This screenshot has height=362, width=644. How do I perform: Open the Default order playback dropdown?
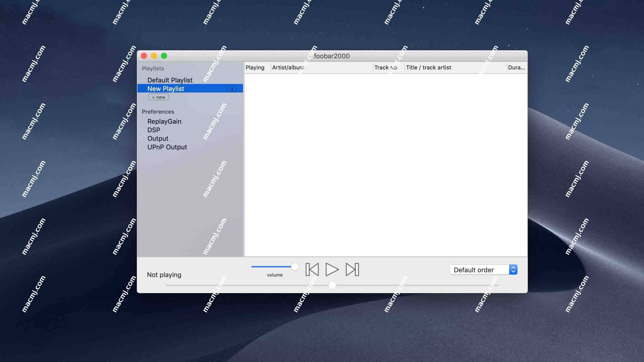click(x=483, y=270)
